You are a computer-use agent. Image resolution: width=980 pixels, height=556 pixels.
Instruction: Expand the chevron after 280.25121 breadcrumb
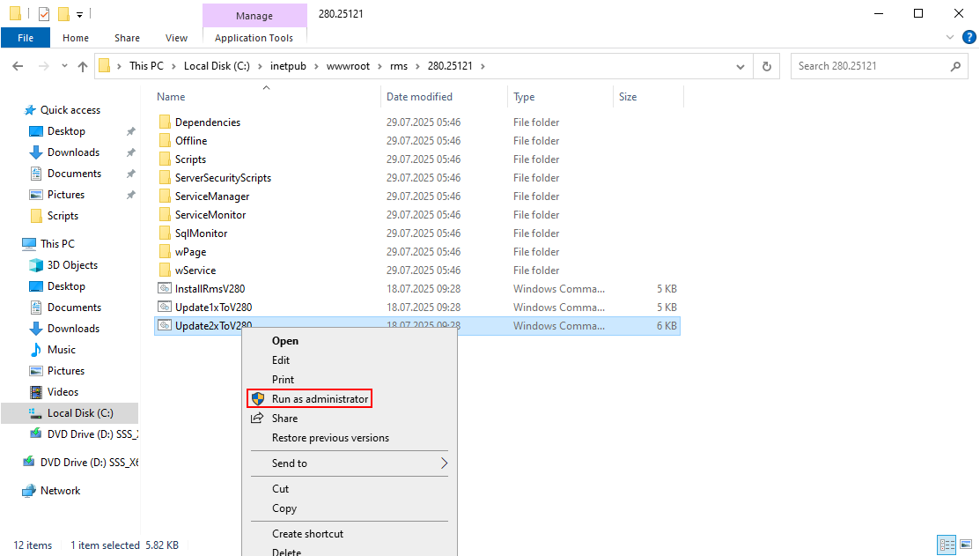(483, 66)
